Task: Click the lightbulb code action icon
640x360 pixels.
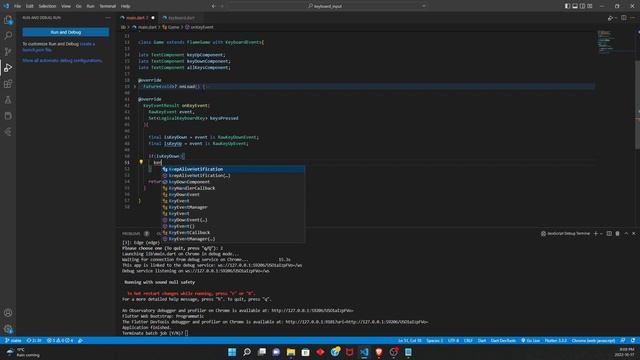Action: 141,162
